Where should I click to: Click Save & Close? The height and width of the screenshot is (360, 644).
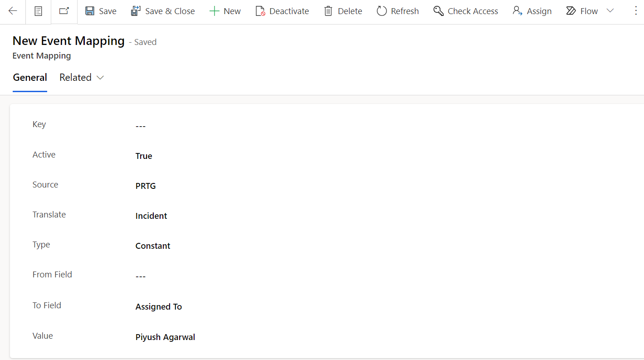[x=163, y=11]
